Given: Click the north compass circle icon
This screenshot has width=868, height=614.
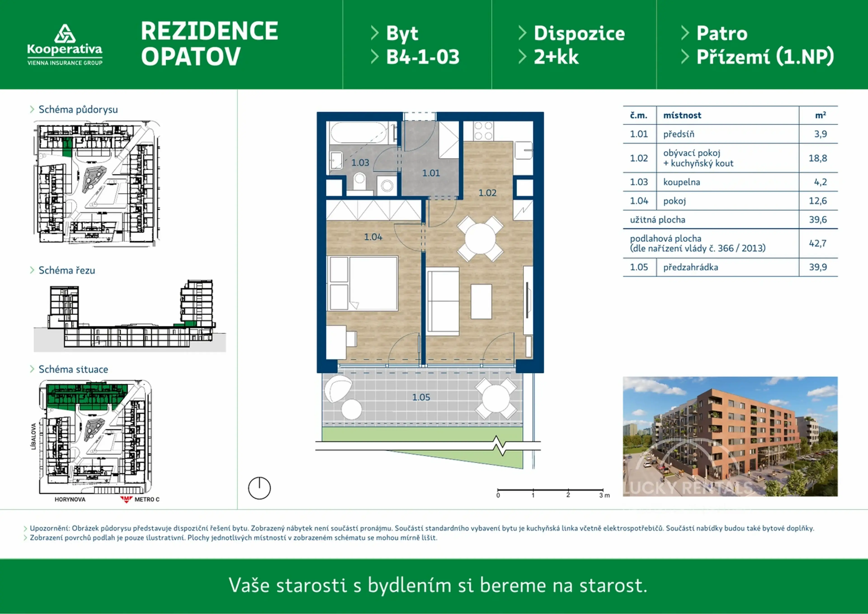Looking at the screenshot, I should (x=259, y=488).
